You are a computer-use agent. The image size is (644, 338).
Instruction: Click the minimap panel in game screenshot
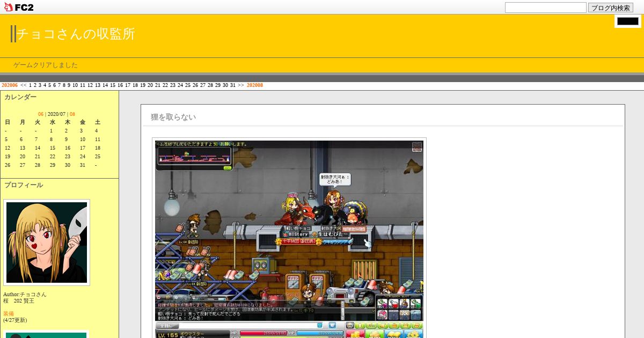[194, 159]
